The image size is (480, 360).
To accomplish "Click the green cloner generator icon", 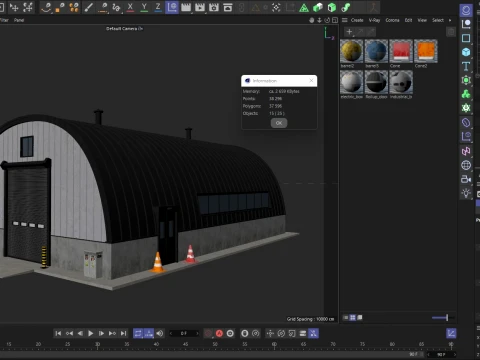I will coord(466,94).
